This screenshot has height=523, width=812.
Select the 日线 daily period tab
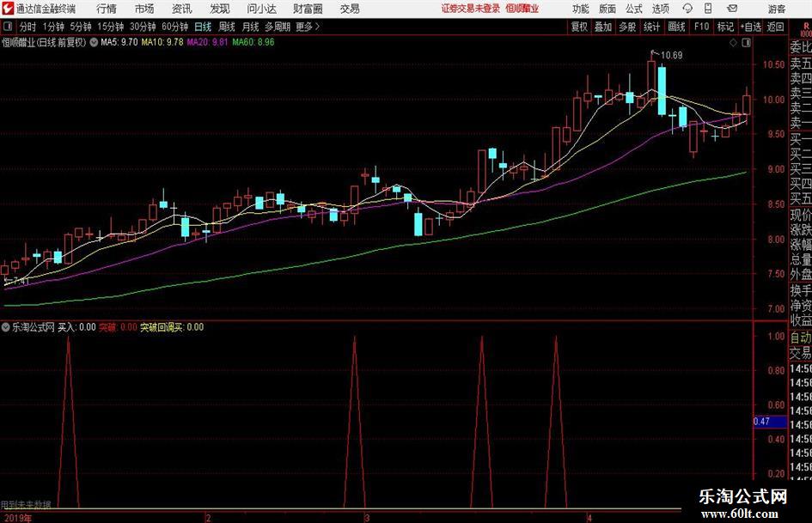pyautogui.click(x=203, y=27)
